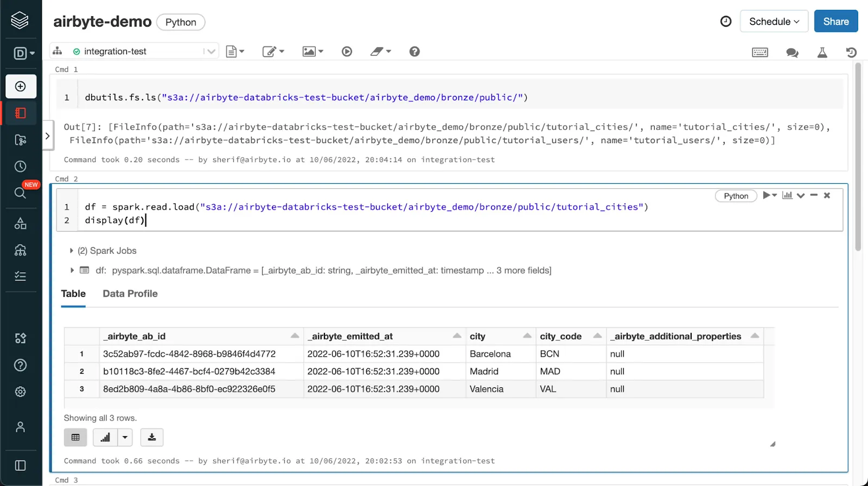The width and height of the screenshot is (868, 486).
Task: Click the cell Python language button
Action: [736, 196]
